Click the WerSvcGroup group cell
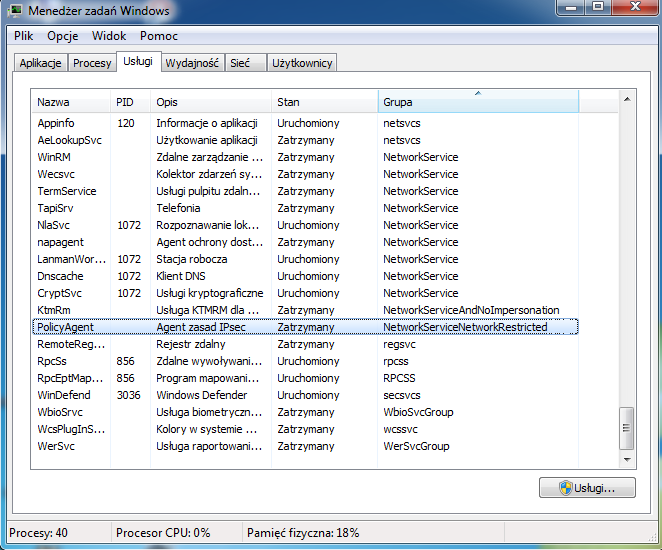Image resolution: width=662 pixels, height=550 pixels. click(x=416, y=446)
